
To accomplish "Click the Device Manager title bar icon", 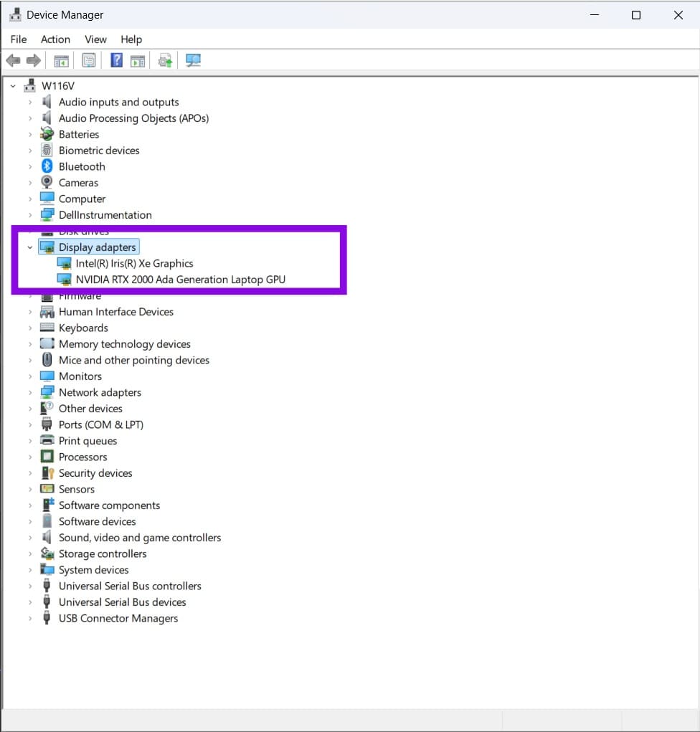I will pos(15,14).
